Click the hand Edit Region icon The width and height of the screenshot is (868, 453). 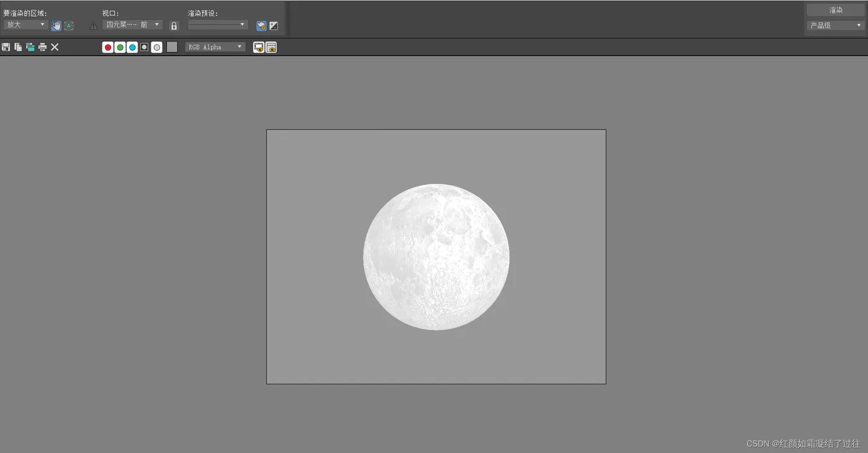click(x=56, y=25)
